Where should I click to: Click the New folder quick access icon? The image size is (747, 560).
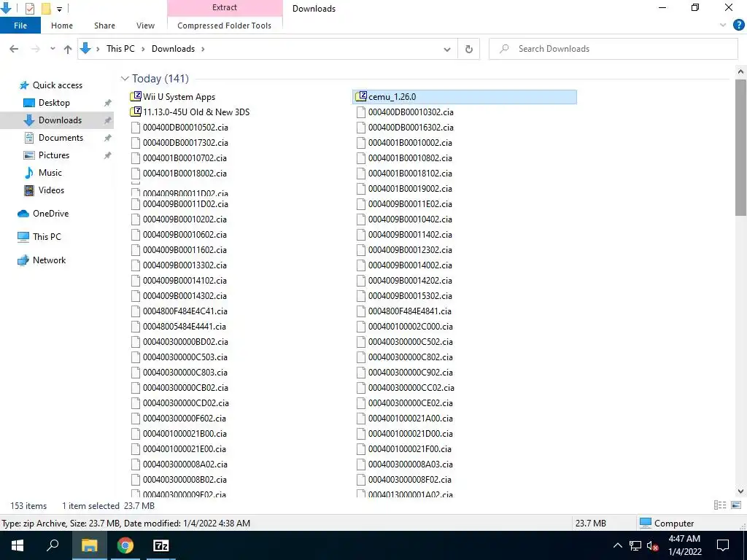pyautogui.click(x=46, y=8)
